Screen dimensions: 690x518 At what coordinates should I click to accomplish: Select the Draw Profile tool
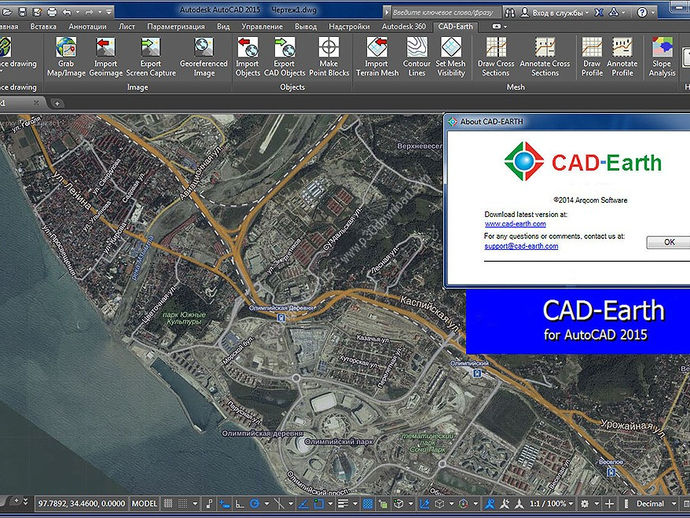(592, 57)
